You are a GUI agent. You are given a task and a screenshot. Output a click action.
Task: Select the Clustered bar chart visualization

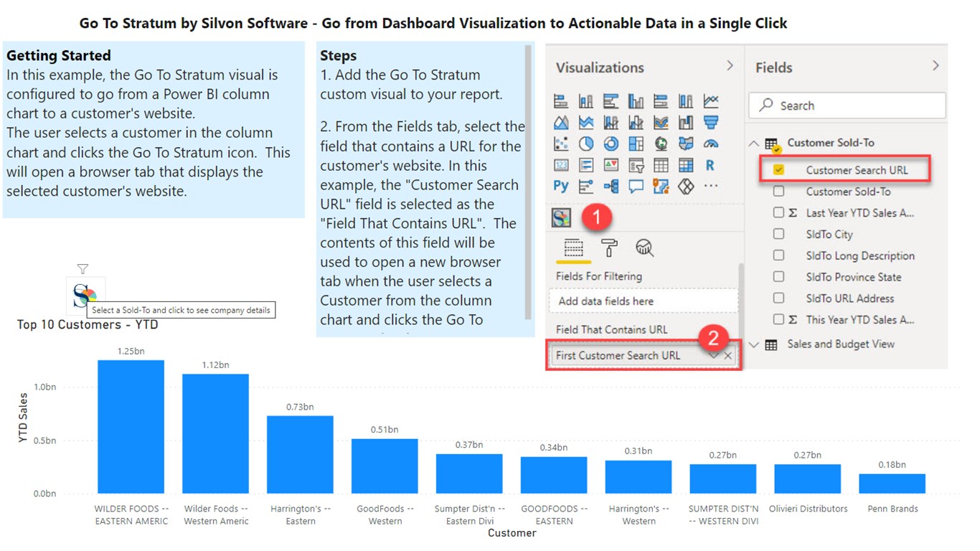tap(611, 102)
